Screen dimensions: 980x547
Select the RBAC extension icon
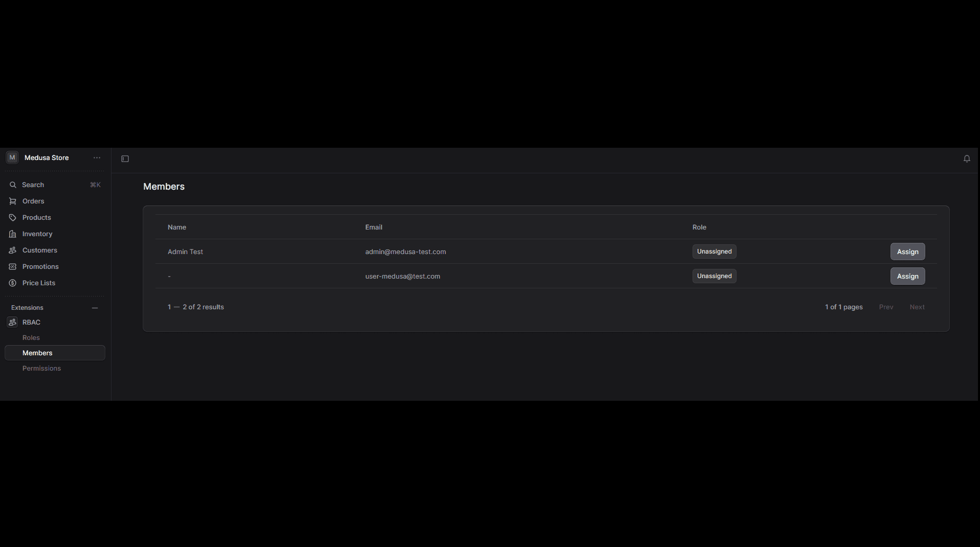tap(13, 322)
